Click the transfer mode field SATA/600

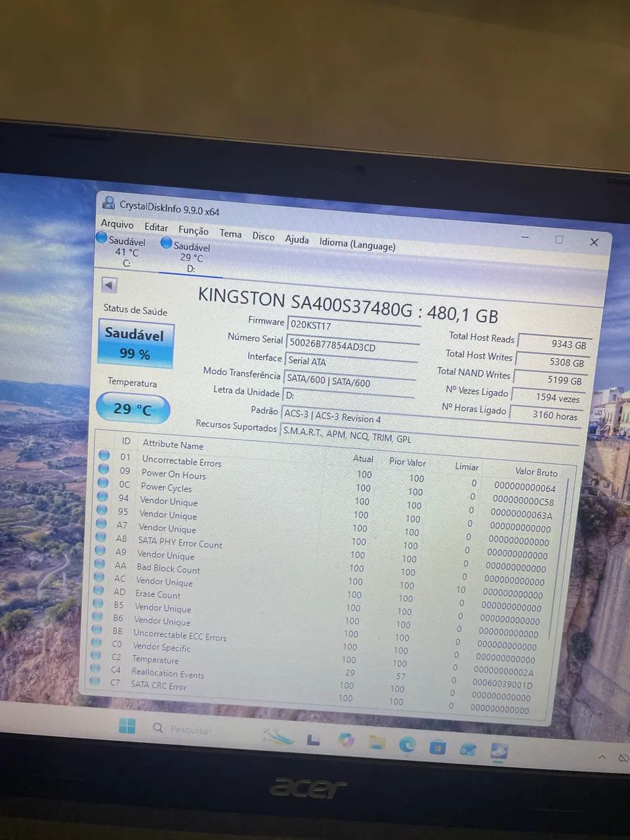(349, 381)
